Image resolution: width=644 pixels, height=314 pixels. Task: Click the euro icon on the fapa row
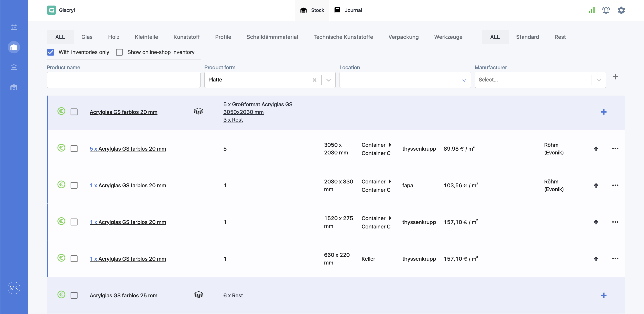[x=61, y=185]
